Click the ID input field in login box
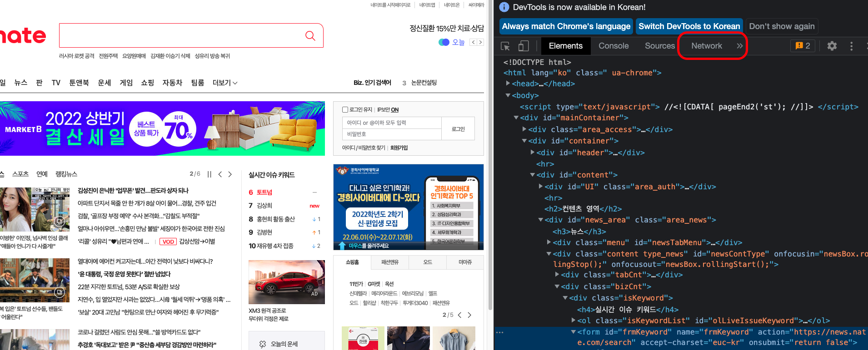 click(392, 123)
